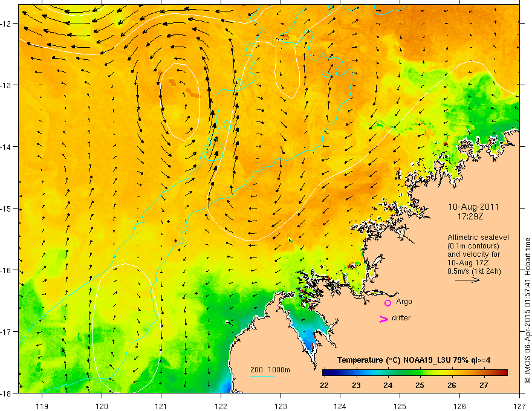The width and height of the screenshot is (532, 411).
Task: Click the latitude axis label -16
Action: coord(7,270)
